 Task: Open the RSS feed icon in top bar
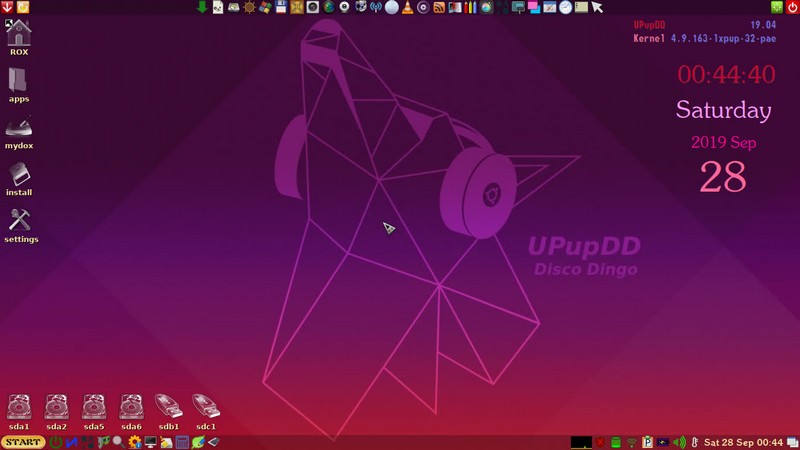click(x=439, y=7)
